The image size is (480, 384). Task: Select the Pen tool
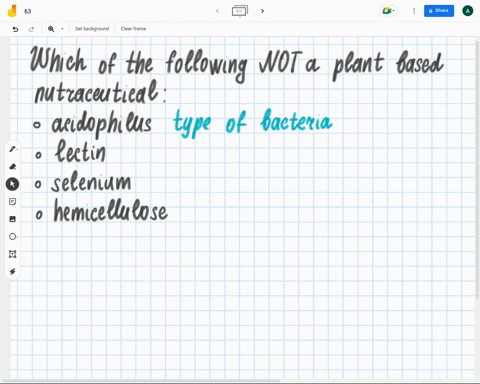click(13, 149)
